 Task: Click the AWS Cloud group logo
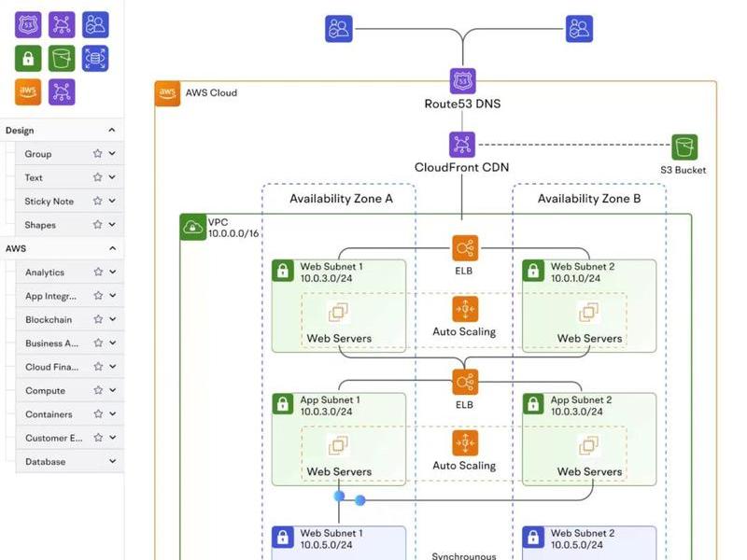point(167,93)
